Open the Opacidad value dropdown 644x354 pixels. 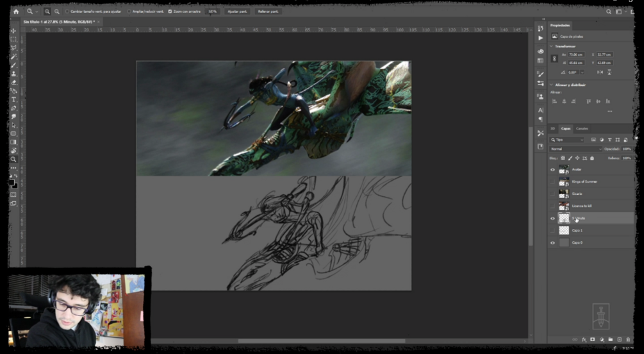tap(626, 149)
